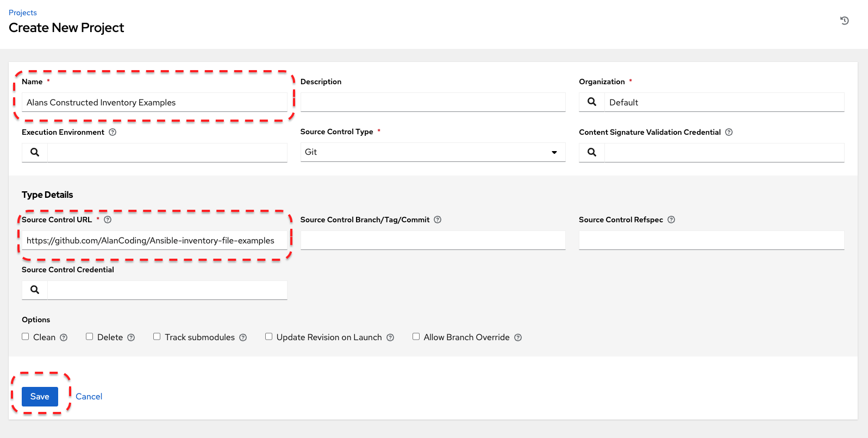Click the 'Create New Project' title

pyautogui.click(x=66, y=28)
